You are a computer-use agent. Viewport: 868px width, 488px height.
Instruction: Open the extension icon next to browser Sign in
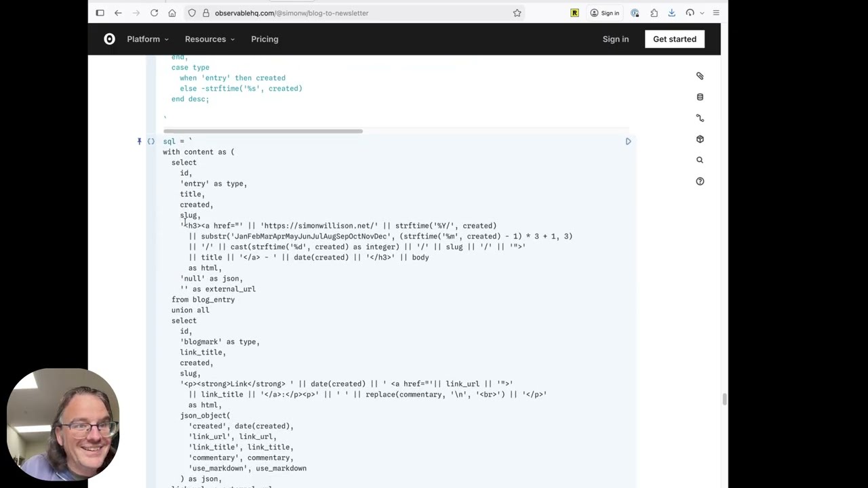tap(635, 13)
